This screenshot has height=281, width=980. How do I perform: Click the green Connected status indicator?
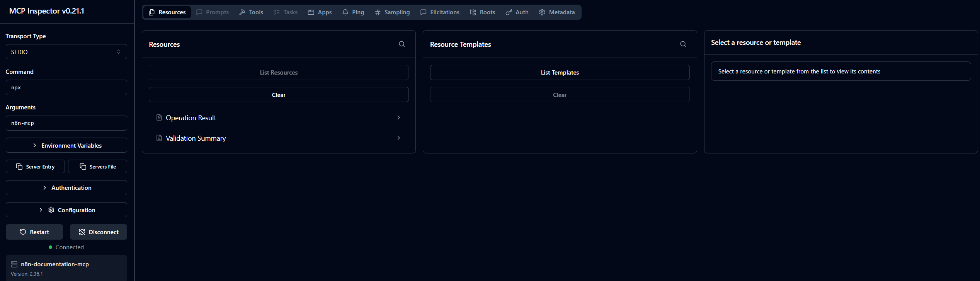click(x=50, y=247)
